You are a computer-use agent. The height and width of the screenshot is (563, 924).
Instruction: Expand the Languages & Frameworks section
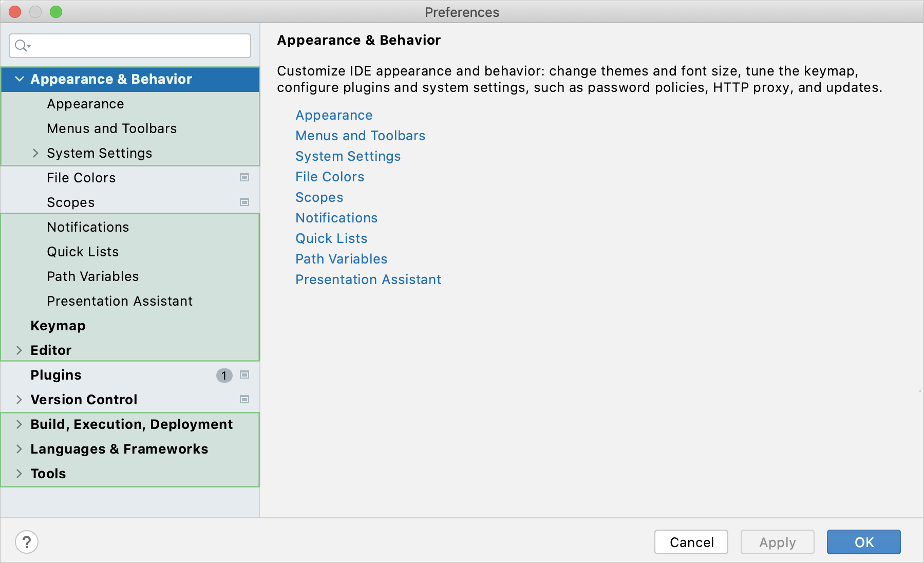[19, 449]
